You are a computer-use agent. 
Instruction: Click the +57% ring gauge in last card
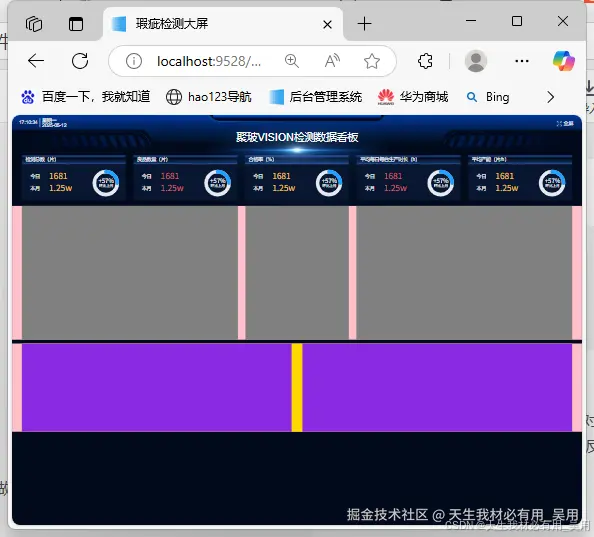point(552,183)
